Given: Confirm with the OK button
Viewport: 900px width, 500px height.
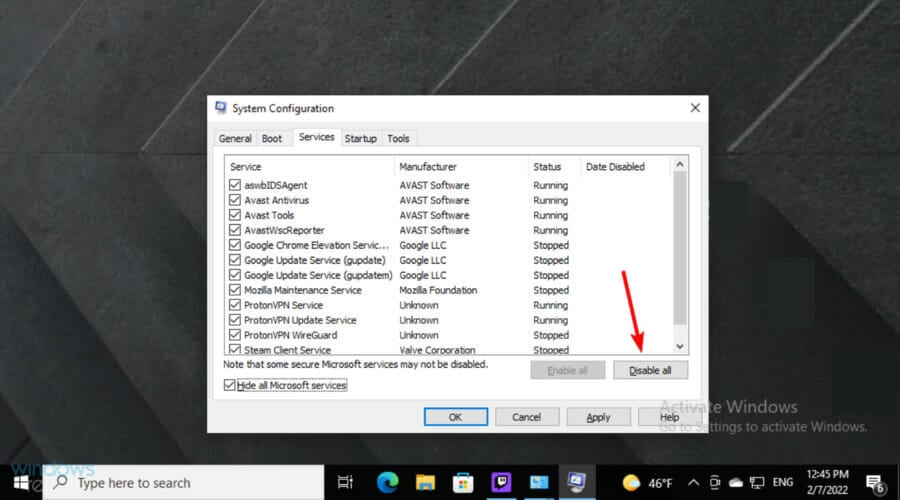Looking at the screenshot, I should [456, 417].
